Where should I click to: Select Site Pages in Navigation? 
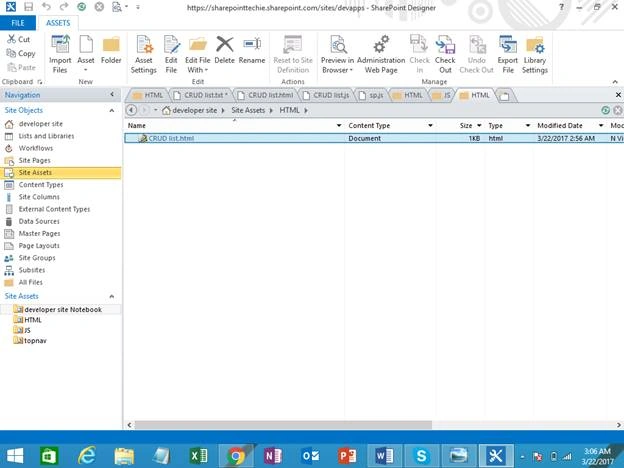click(35, 160)
